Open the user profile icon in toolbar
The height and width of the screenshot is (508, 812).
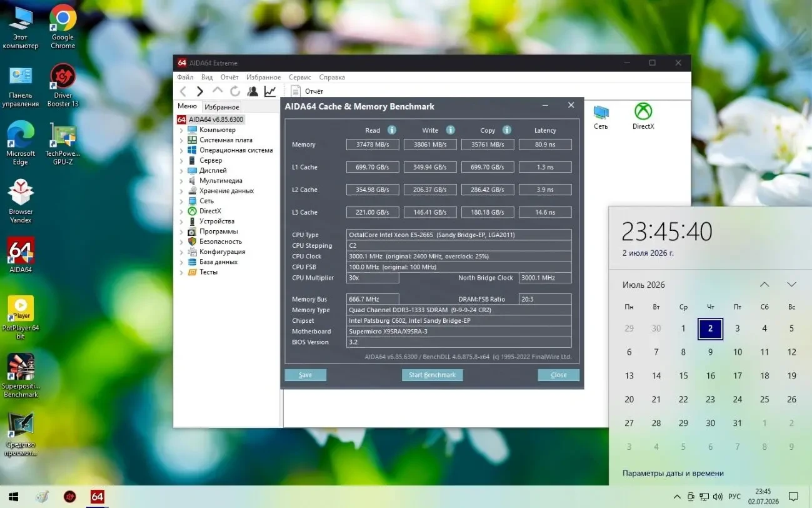(253, 91)
